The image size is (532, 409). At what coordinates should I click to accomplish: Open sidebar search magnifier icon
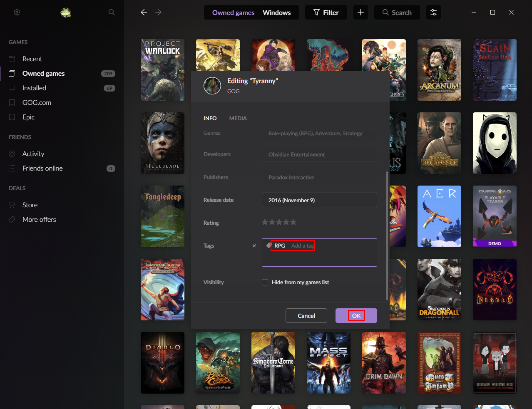112,12
